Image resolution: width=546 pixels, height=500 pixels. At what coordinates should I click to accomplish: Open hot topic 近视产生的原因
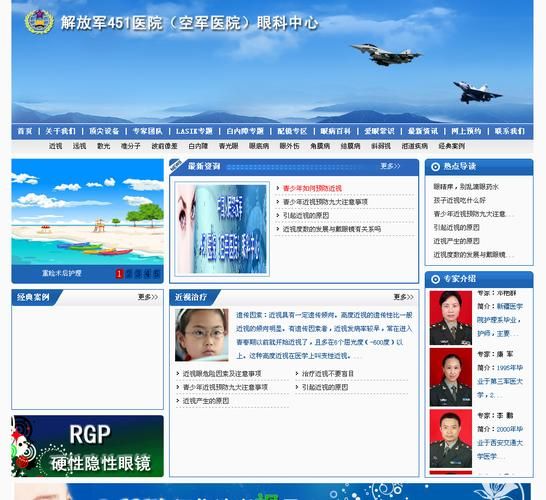456,241
